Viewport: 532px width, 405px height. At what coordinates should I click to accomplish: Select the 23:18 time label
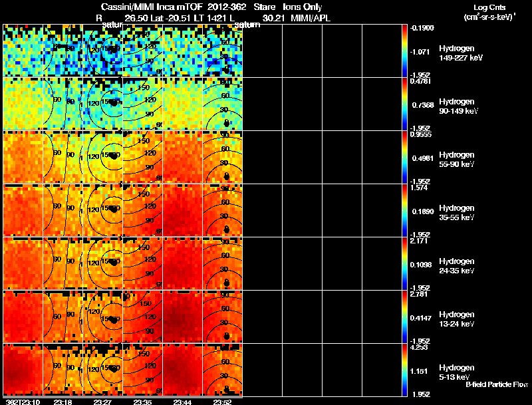pyautogui.click(x=63, y=402)
